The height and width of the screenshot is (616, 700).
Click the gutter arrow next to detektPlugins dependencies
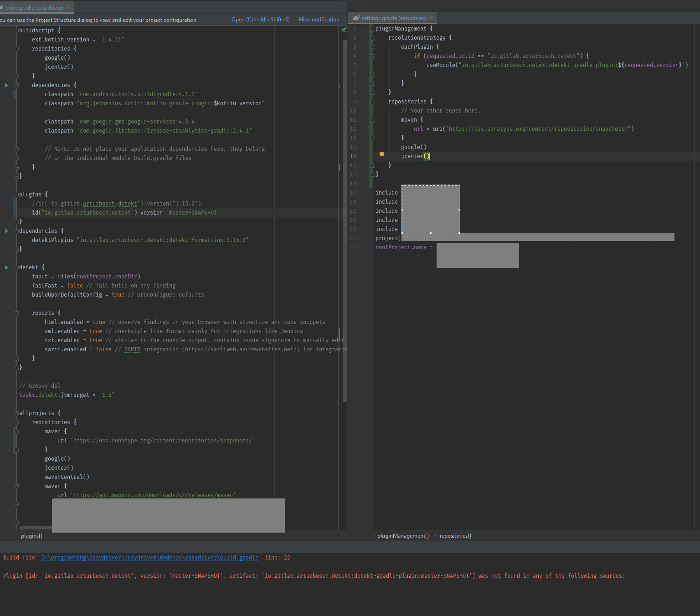tap(6, 231)
